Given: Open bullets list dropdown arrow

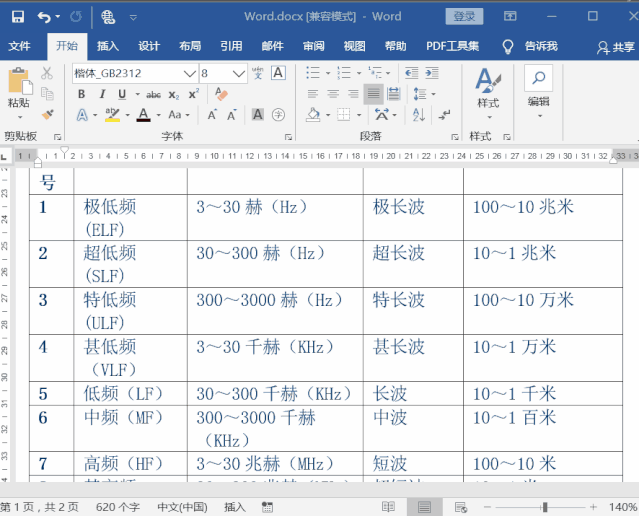Looking at the screenshot, I should tap(328, 73).
